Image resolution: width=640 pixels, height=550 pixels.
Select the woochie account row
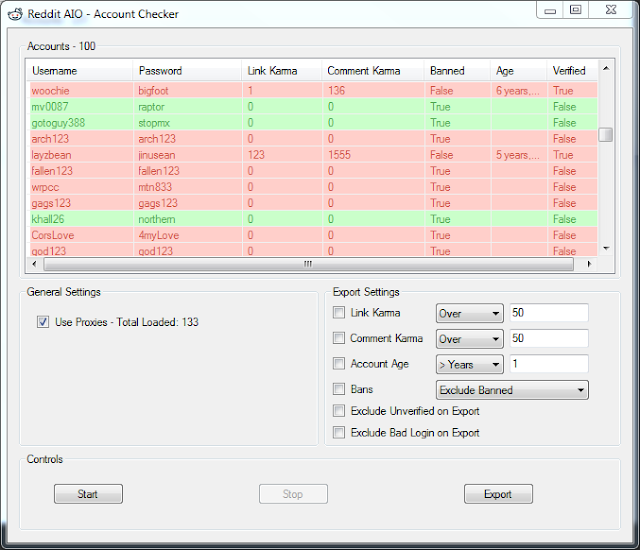pos(313,91)
